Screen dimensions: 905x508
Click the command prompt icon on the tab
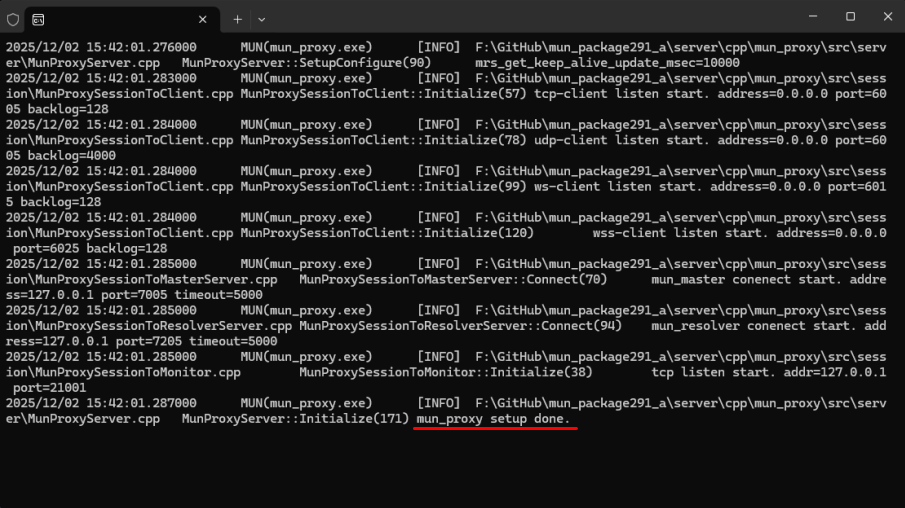38,19
